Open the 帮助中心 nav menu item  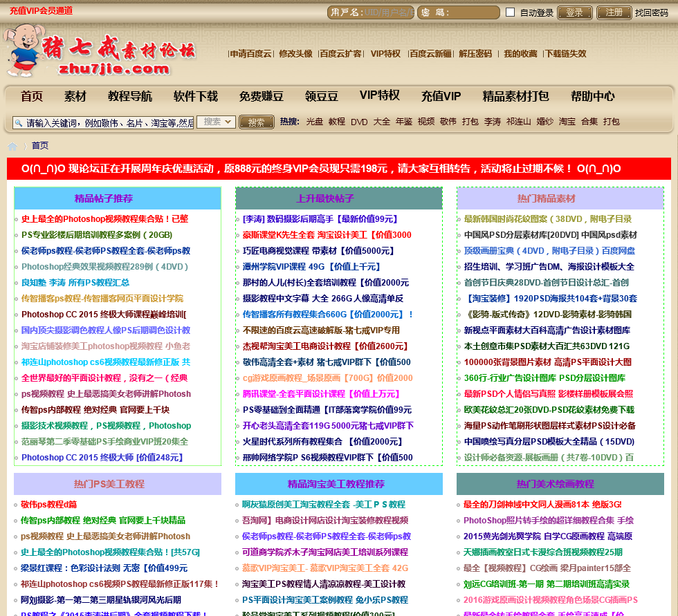tap(592, 96)
